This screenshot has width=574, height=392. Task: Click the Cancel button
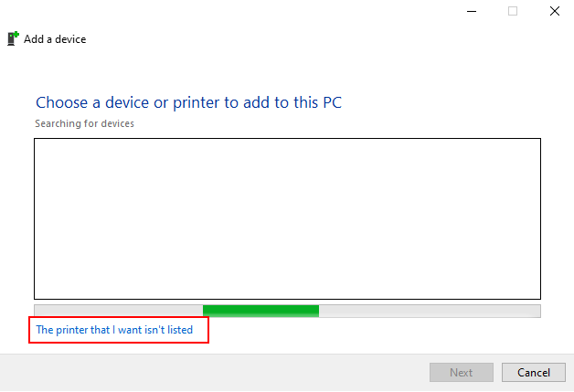tap(534, 372)
